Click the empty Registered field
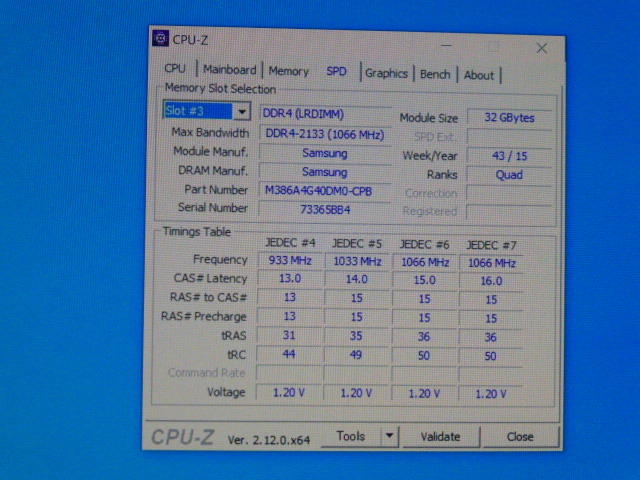640x480 pixels. (x=509, y=212)
